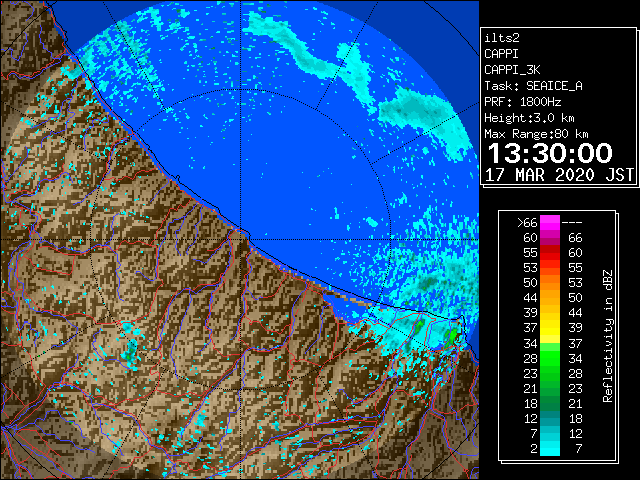The height and width of the screenshot is (480, 640).
Task: Click the 'ilts2' radar site label
Action: pos(502,38)
